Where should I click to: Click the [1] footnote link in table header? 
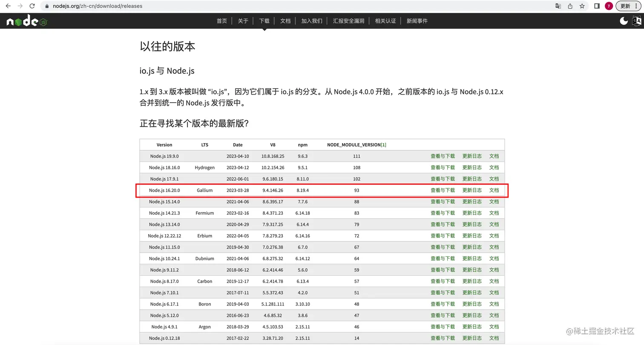[x=383, y=145]
